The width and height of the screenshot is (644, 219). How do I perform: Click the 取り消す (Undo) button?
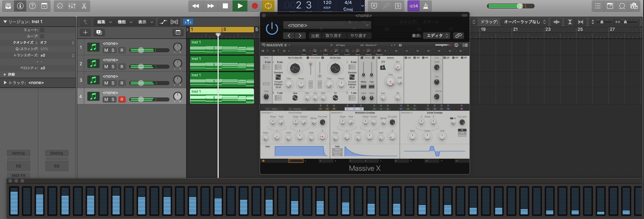(x=334, y=36)
